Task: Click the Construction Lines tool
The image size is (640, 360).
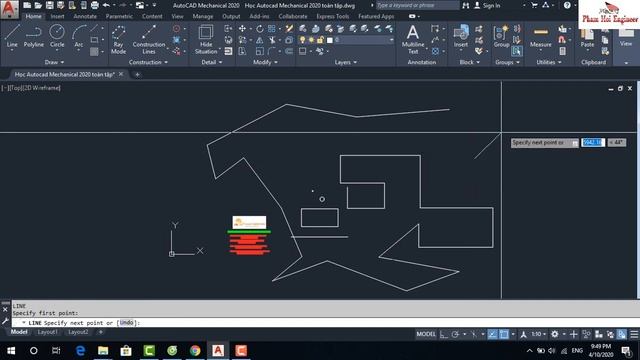Action: 149,40
